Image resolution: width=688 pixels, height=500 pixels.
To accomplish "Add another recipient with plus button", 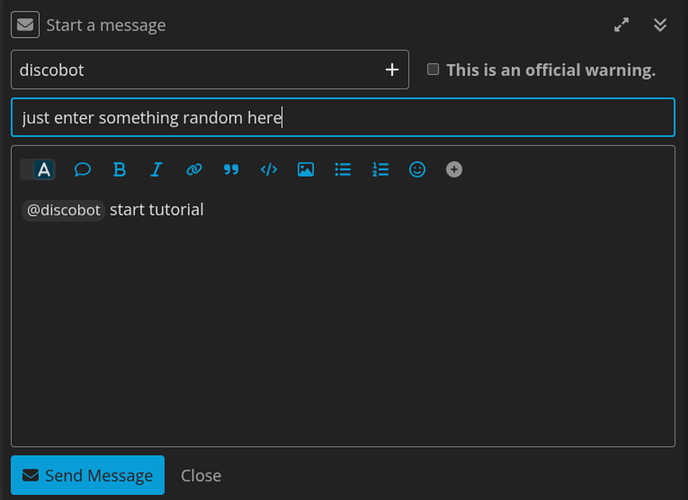I will (x=392, y=70).
